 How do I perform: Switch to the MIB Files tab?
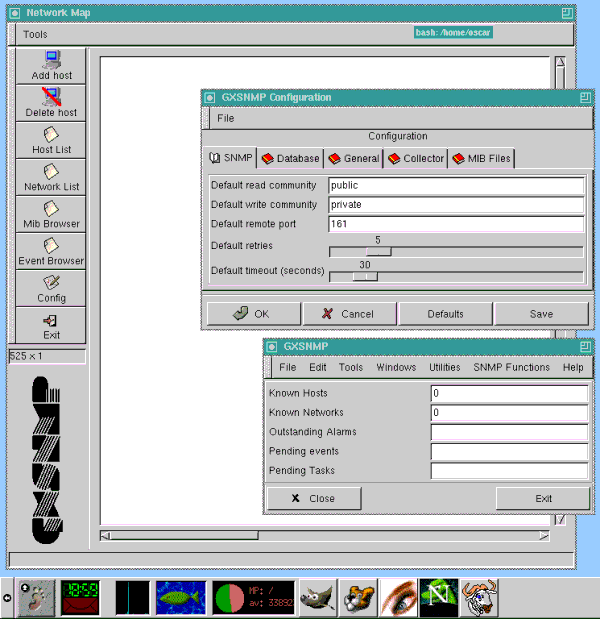[481, 158]
